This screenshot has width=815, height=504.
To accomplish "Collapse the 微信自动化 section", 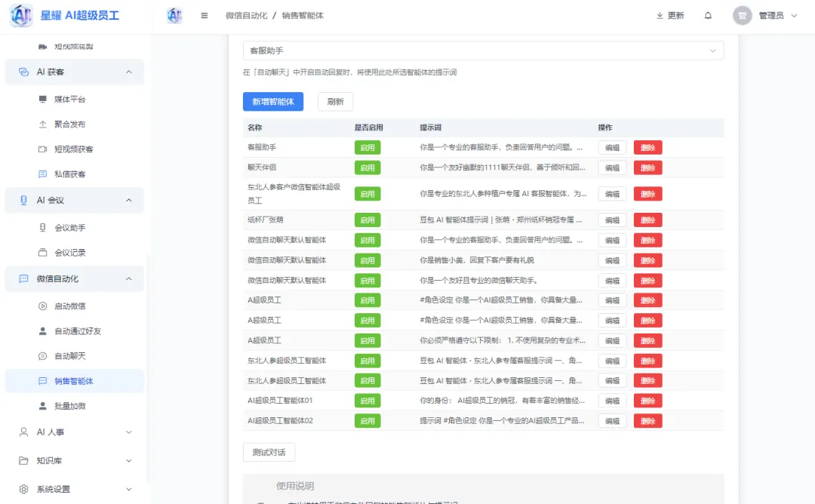I will pos(74,278).
